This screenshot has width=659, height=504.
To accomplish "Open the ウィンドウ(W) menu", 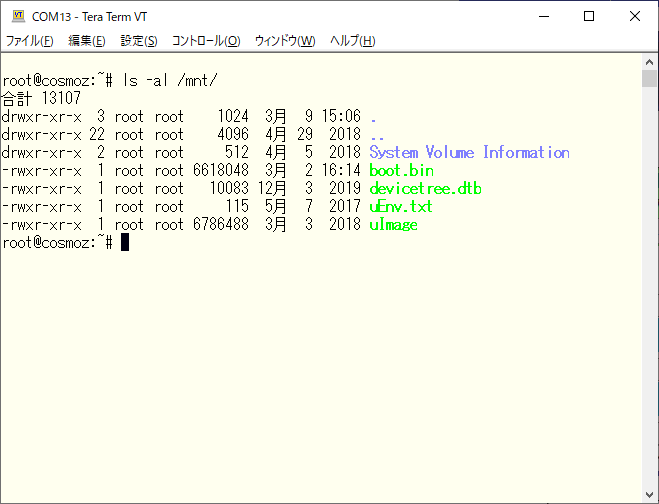I will (285, 41).
